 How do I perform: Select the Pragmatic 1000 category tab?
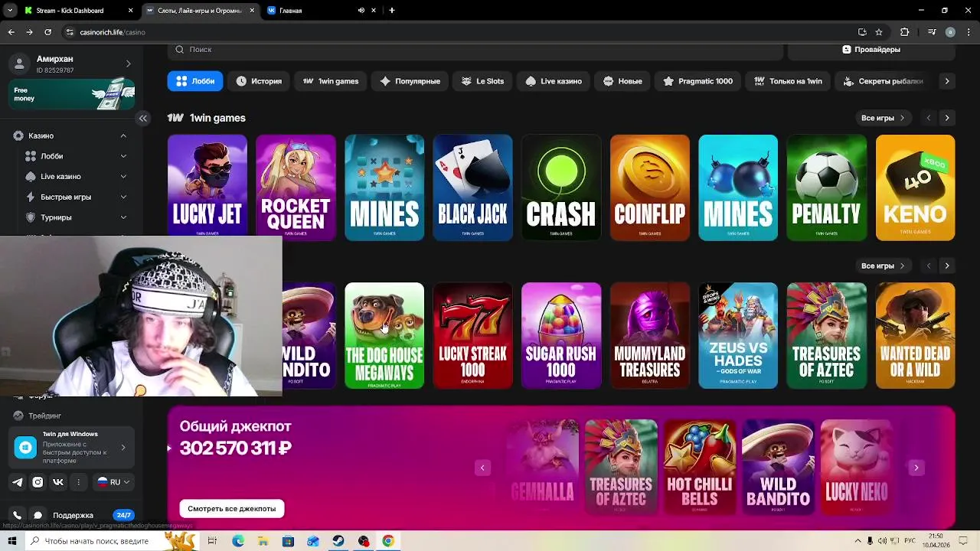pyautogui.click(x=697, y=81)
